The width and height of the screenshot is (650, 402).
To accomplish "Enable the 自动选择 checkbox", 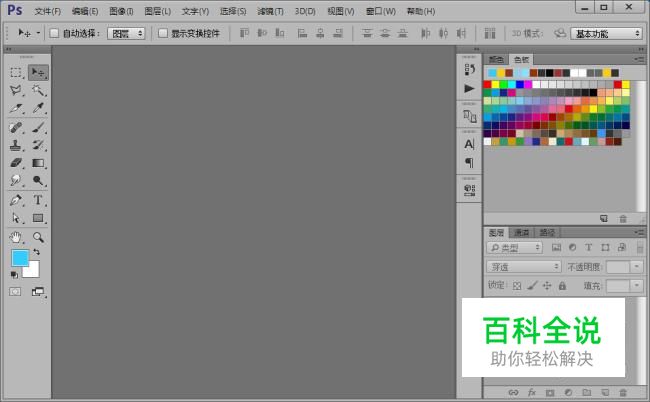I will (54, 33).
